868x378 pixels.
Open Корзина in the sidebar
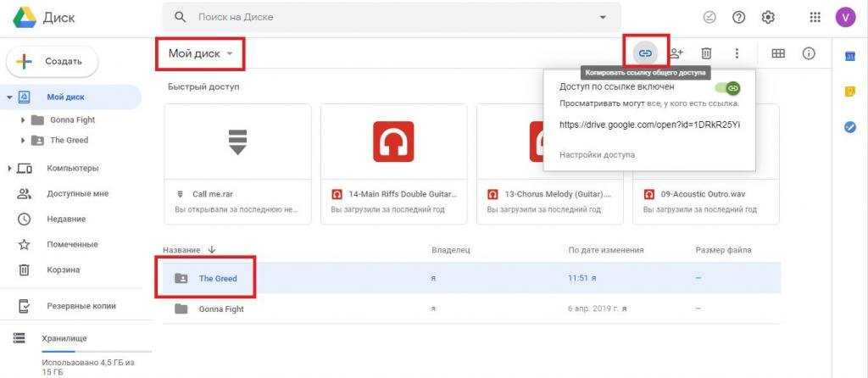click(64, 270)
